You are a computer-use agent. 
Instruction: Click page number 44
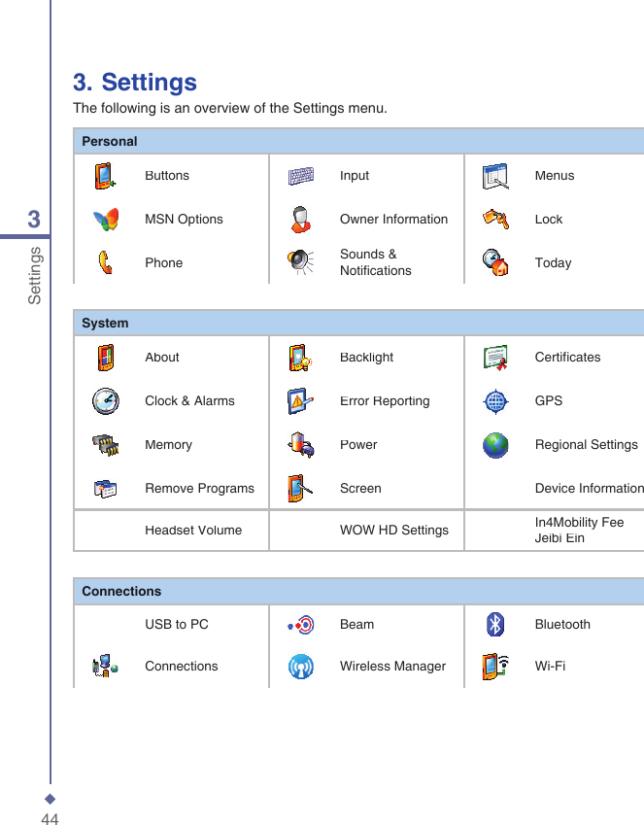click(x=50, y=819)
